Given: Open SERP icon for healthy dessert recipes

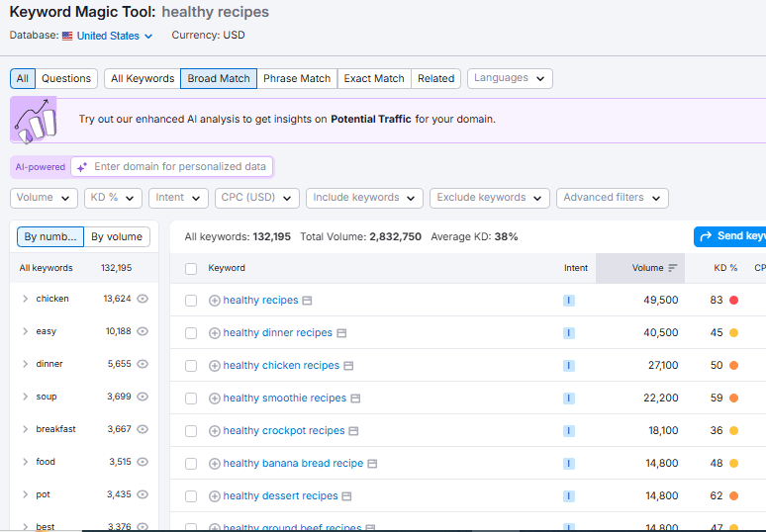Looking at the screenshot, I should [346, 496].
